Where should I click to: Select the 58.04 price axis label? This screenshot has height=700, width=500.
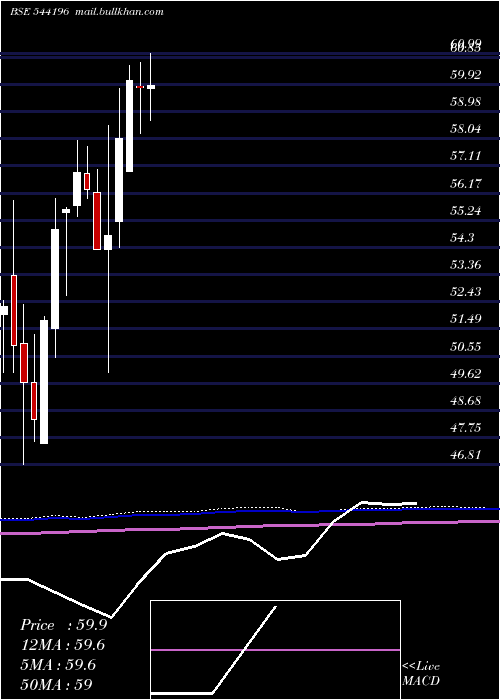466,129
